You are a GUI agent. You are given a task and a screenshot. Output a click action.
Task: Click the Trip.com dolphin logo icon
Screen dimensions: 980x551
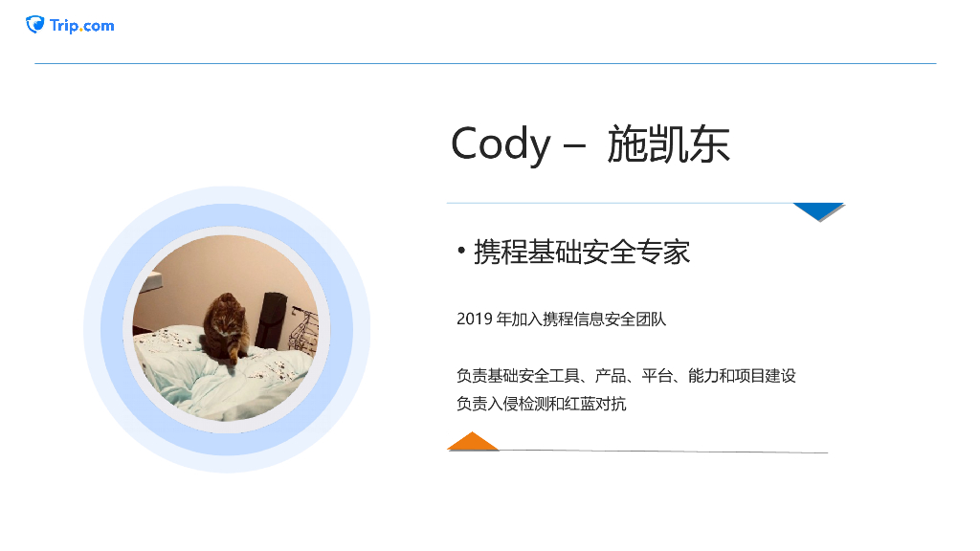click(x=35, y=24)
